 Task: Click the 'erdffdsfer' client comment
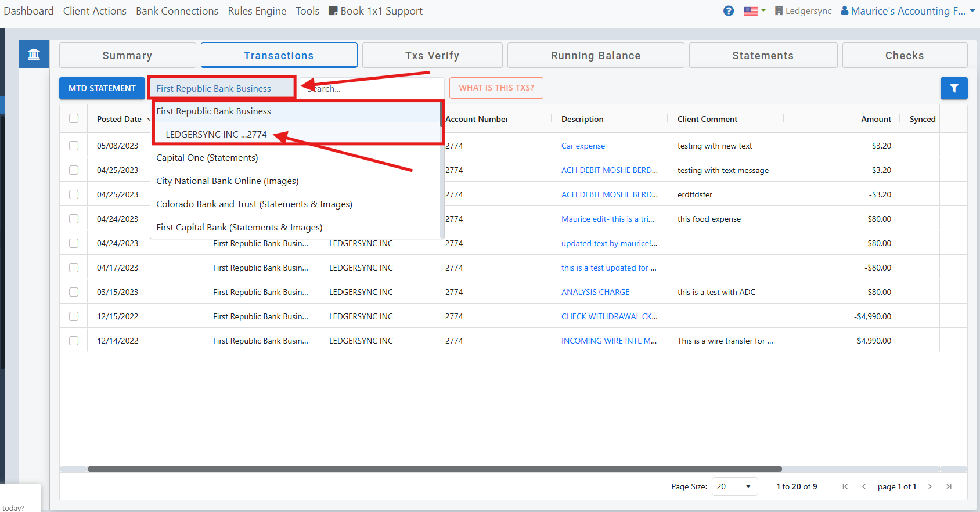coord(695,194)
